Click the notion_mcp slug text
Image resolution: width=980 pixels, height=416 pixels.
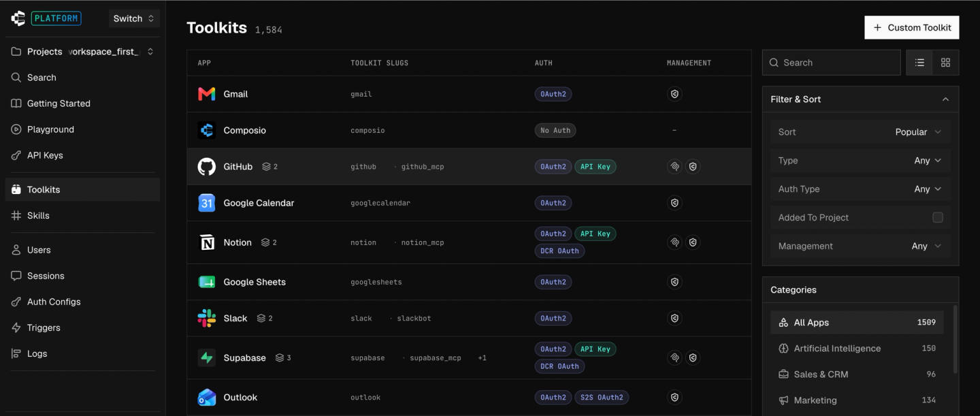pyautogui.click(x=423, y=242)
